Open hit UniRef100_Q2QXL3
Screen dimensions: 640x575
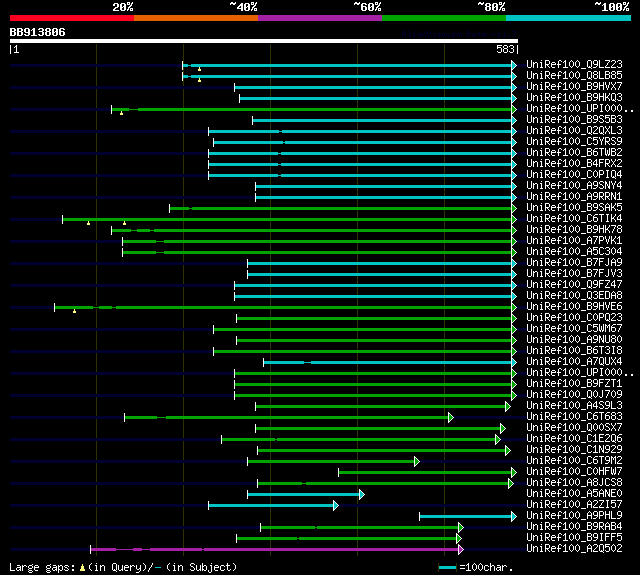[574, 130]
